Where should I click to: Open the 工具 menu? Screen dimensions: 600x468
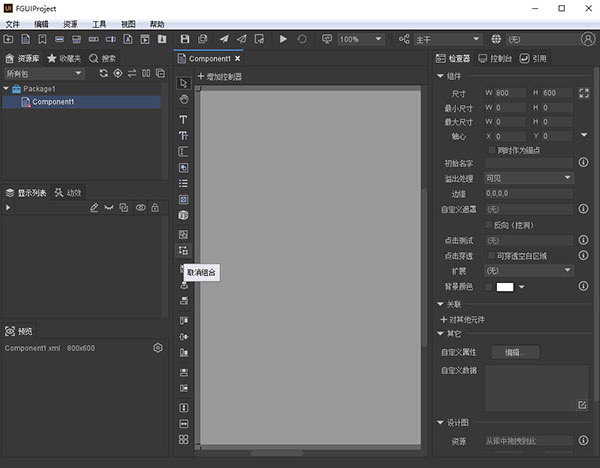99,24
